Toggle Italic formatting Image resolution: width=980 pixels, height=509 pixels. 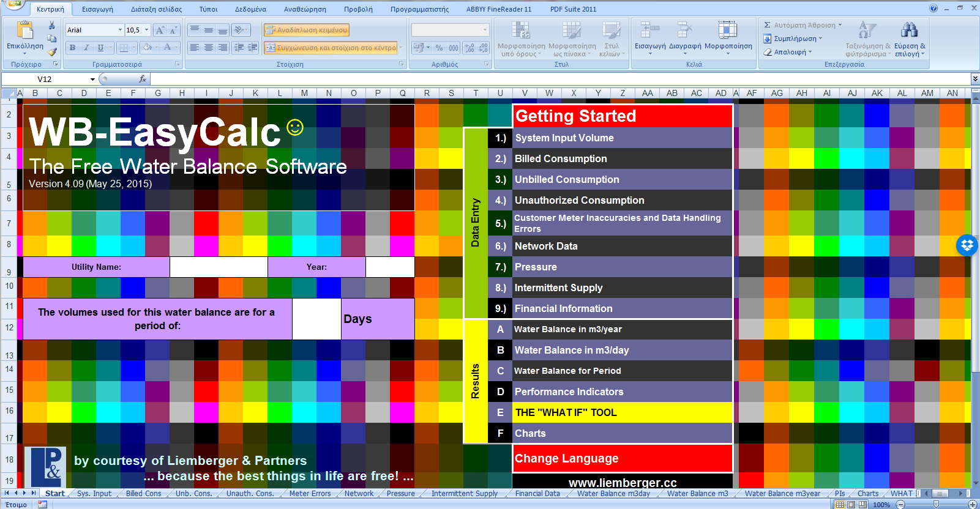pos(86,47)
